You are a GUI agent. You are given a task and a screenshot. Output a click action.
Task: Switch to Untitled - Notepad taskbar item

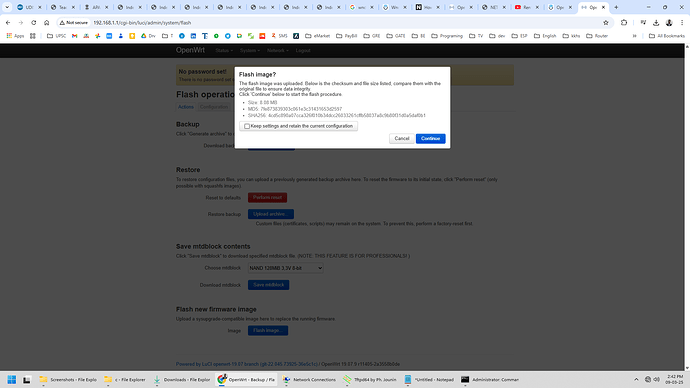coord(429,379)
